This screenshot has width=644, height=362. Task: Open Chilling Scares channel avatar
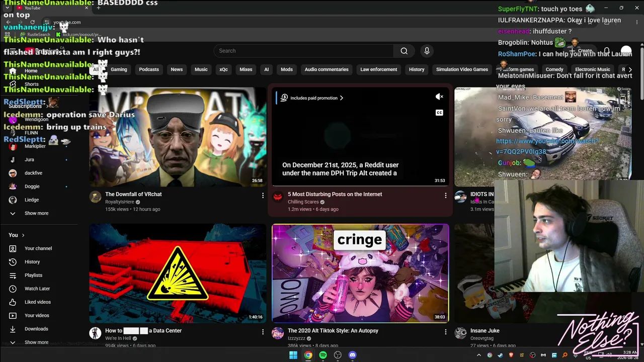(278, 197)
